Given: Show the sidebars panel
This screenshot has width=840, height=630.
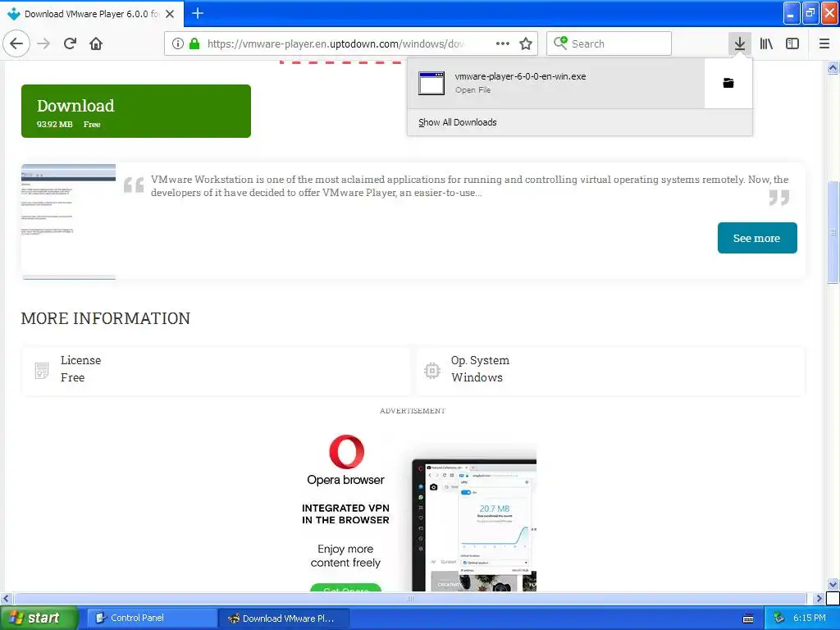Looking at the screenshot, I should pyautogui.click(x=792, y=43).
